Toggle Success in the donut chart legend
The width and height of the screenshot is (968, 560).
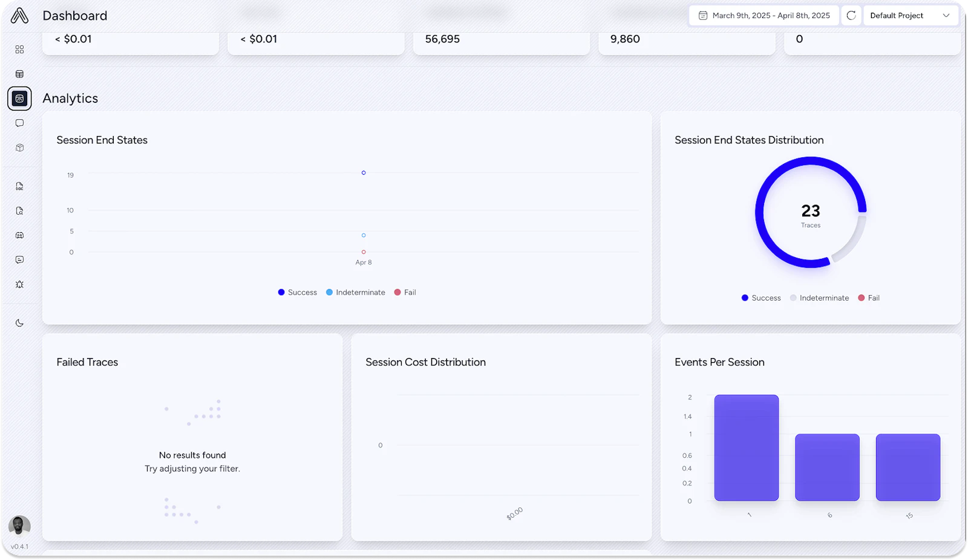click(761, 298)
